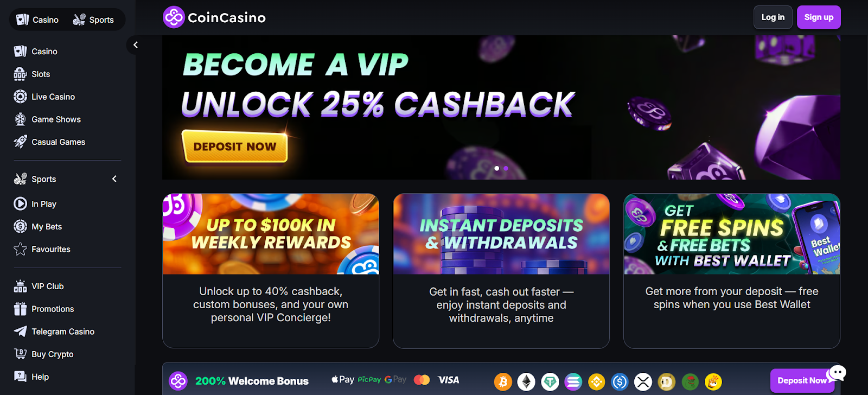Click the Sign up button
This screenshot has height=395, width=868.
coord(819,17)
